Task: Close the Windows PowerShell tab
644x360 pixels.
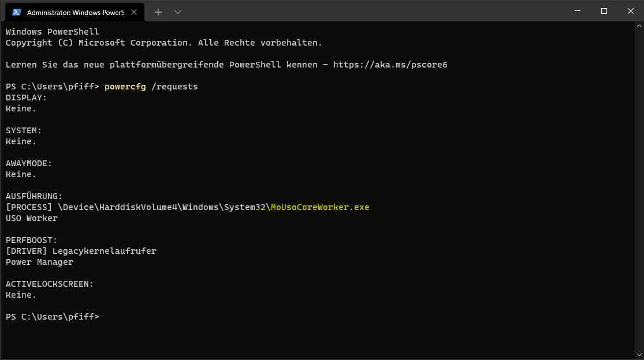Action: 134,12
